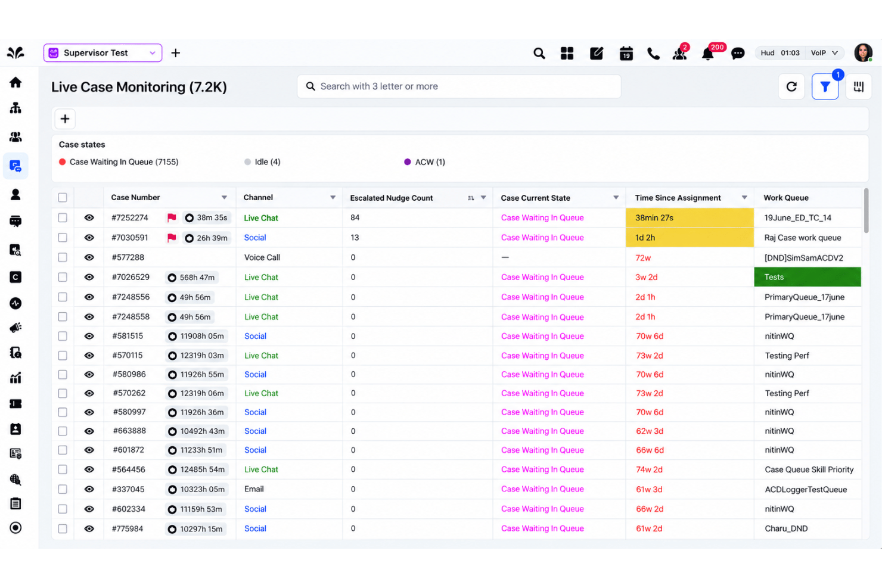Image resolution: width=882 pixels, height=588 pixels.
Task: Open the column manager icon at top right
Action: point(859,87)
